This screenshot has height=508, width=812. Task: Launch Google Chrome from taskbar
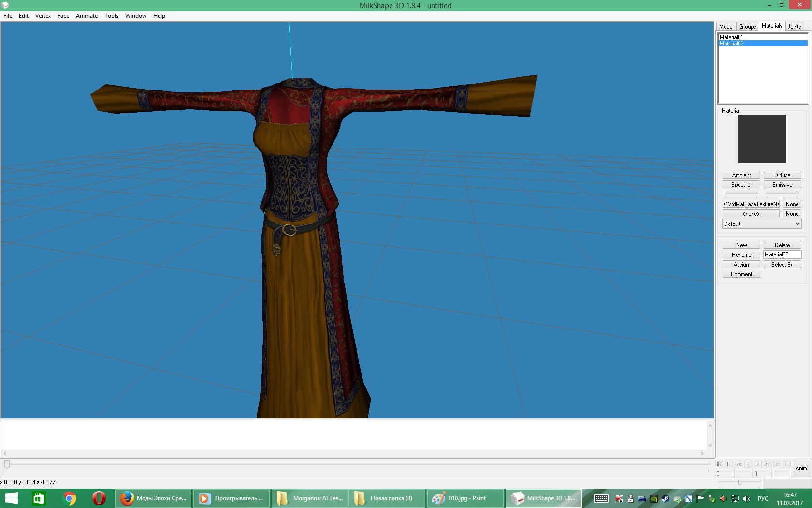tap(69, 498)
